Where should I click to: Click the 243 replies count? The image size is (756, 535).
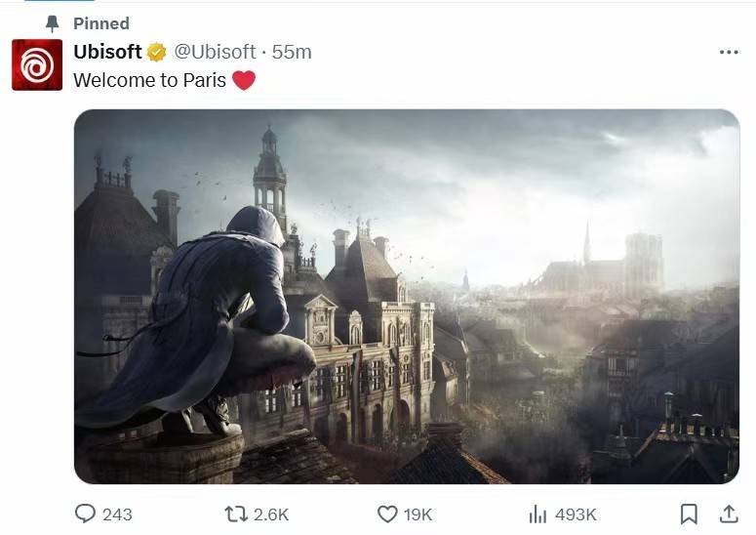[x=117, y=514]
